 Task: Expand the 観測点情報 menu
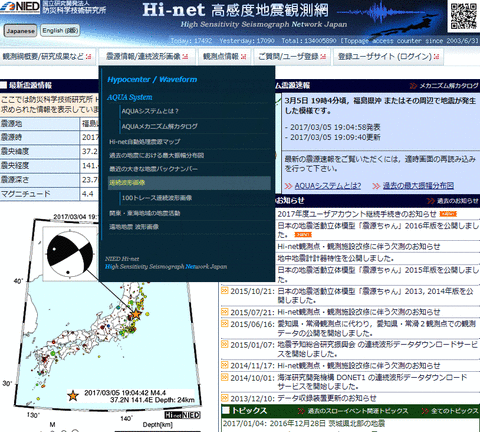point(224,56)
